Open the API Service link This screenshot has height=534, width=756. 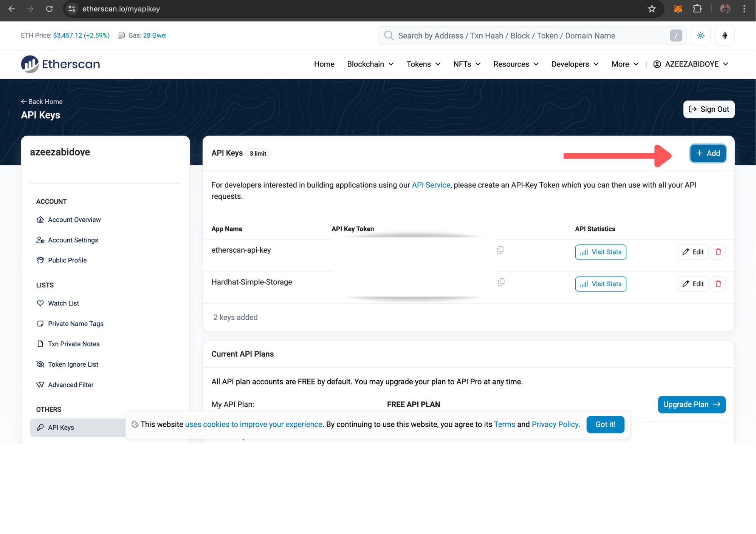pyautogui.click(x=431, y=185)
